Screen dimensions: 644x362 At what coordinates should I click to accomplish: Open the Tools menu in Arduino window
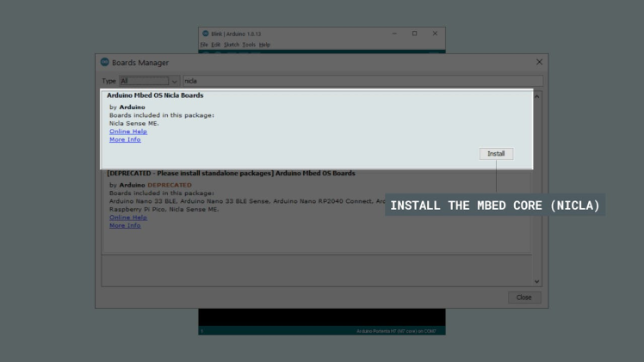pyautogui.click(x=249, y=45)
